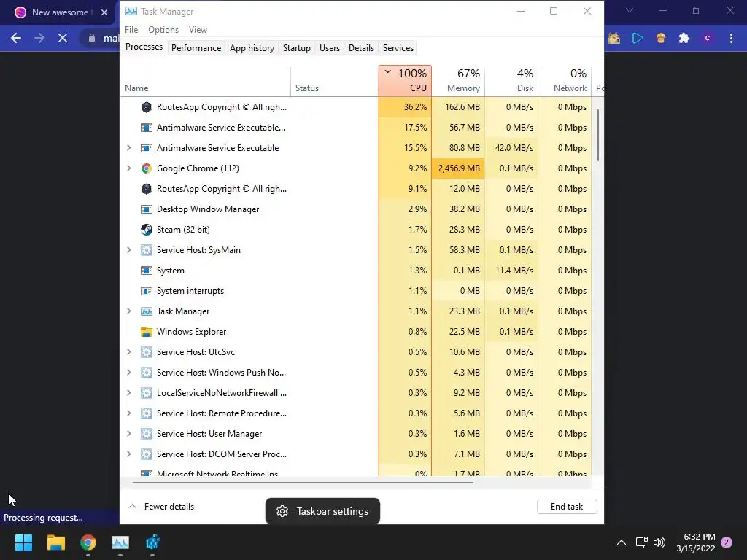Click the Service Host: SysMain gear icon
The height and width of the screenshot is (560, 747).
[x=146, y=250]
